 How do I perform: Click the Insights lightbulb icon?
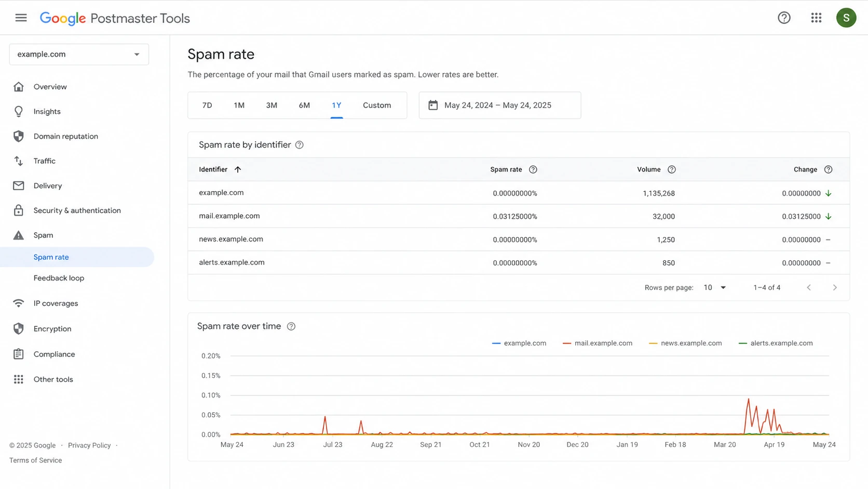(x=19, y=111)
